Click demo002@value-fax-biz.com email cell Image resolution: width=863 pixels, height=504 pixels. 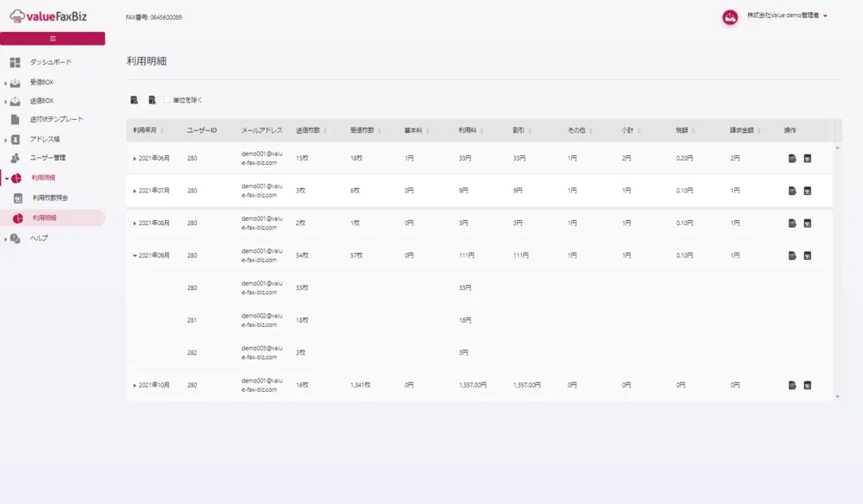click(262, 320)
